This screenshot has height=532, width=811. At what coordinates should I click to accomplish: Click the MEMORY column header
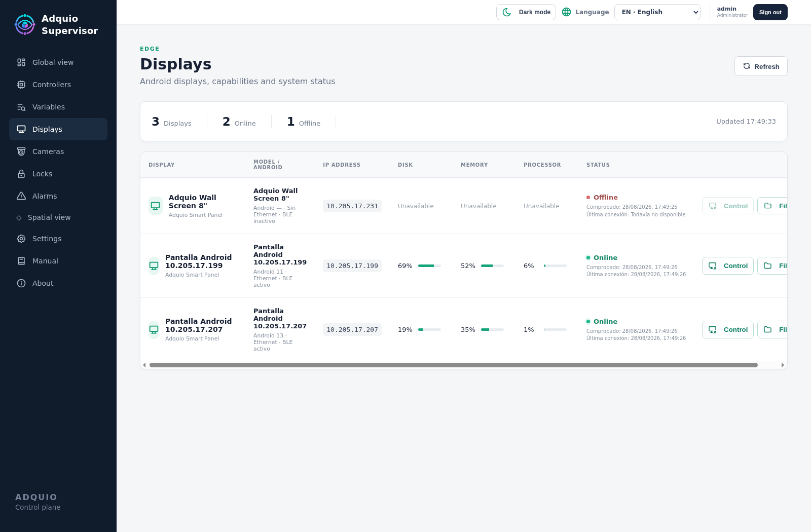pyautogui.click(x=474, y=165)
